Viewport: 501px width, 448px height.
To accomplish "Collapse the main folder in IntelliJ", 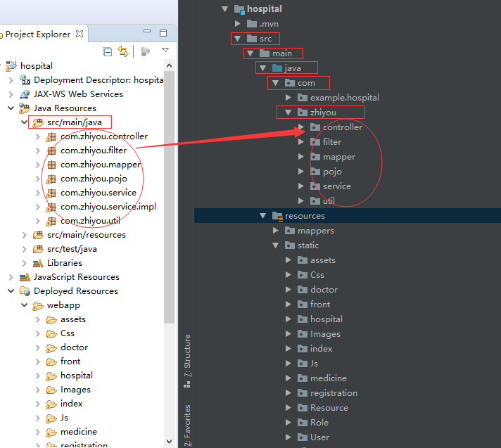I will 250,53.
